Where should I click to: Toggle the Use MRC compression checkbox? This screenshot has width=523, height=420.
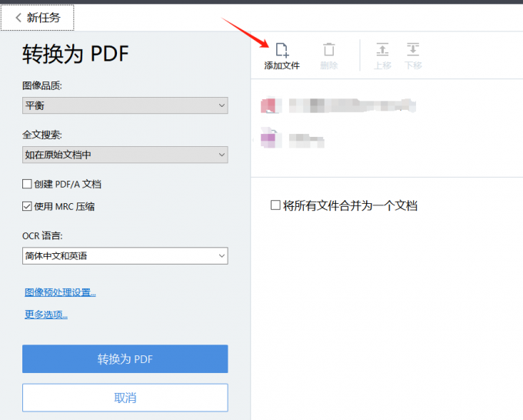point(27,206)
